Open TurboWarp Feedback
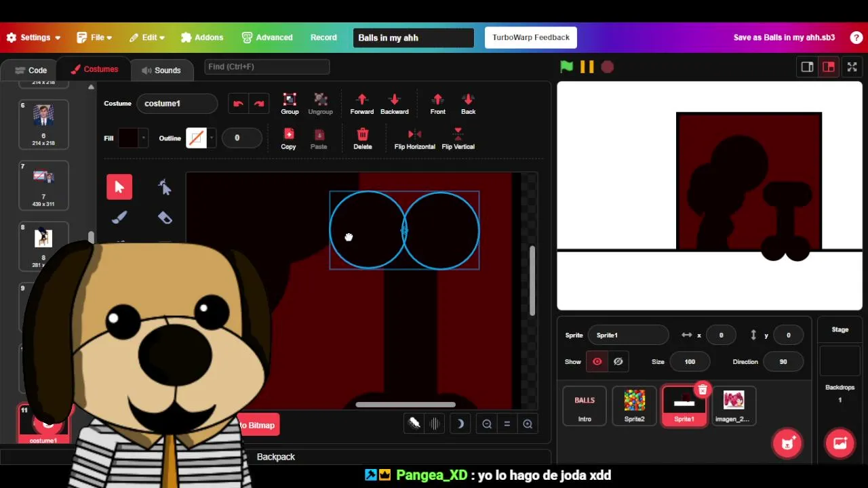This screenshot has height=488, width=868. pyautogui.click(x=531, y=37)
